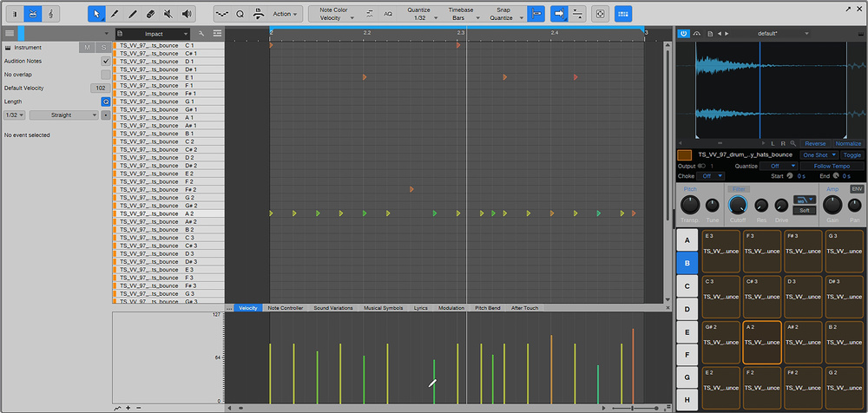Open the score view with treble clef
868x413 pixels.
click(x=52, y=15)
